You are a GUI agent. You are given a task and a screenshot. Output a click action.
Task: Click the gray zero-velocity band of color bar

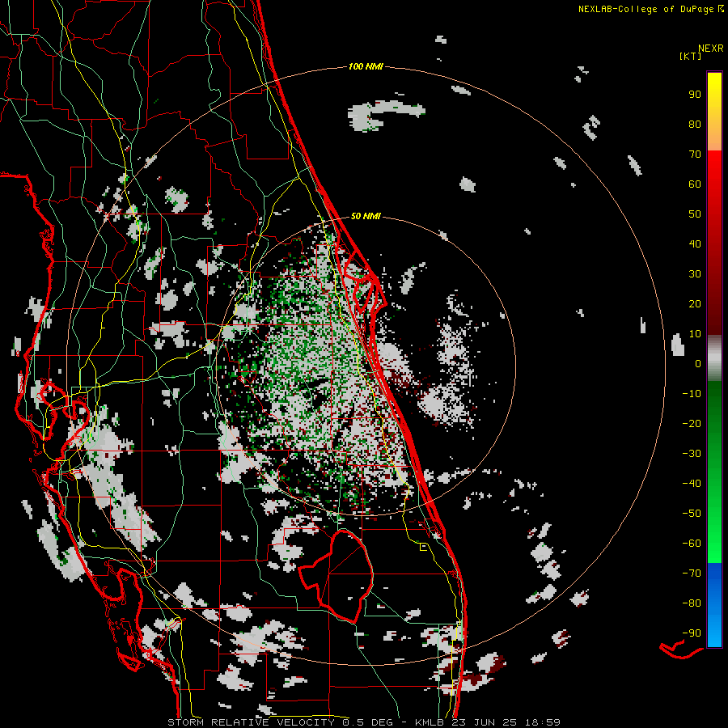[x=714, y=358]
